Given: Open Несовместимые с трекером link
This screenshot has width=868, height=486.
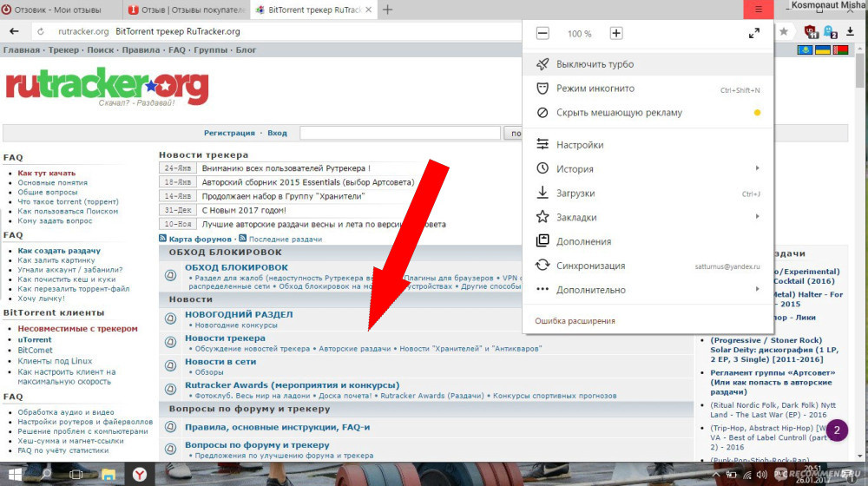Looking at the screenshot, I should (x=77, y=329).
